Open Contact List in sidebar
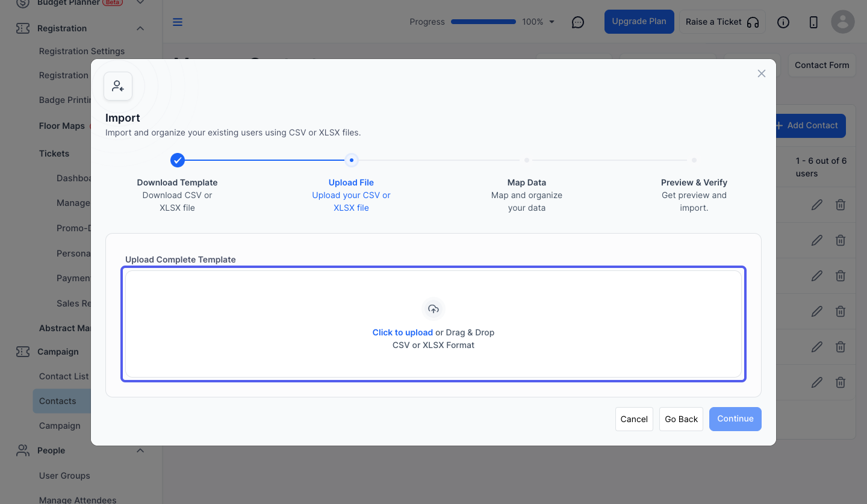This screenshot has height=504, width=867. (64, 376)
